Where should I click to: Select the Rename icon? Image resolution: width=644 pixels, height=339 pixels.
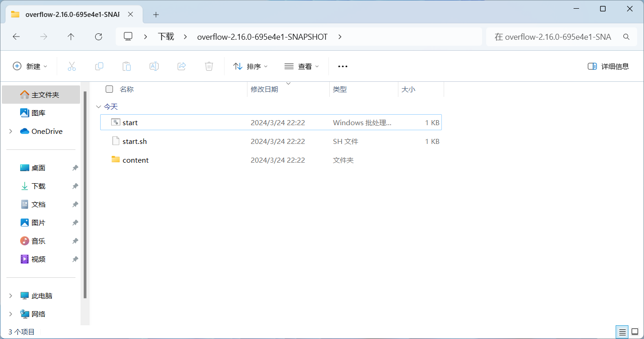tap(154, 66)
